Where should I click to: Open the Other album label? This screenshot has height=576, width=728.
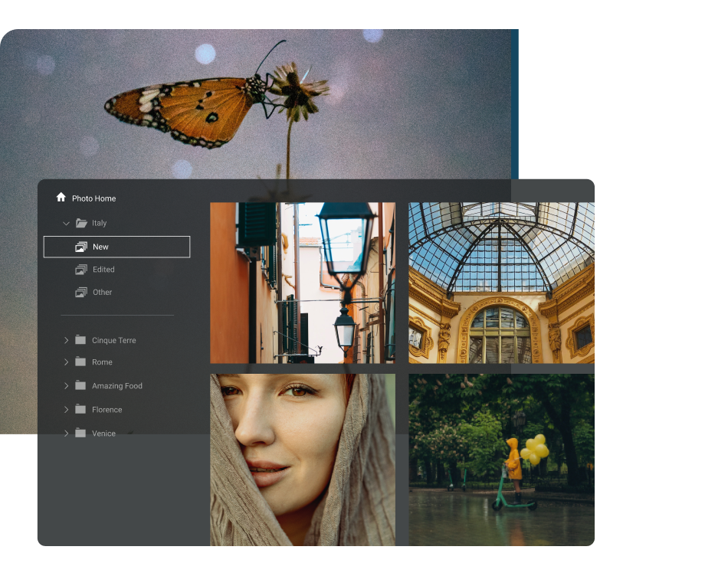[102, 292]
